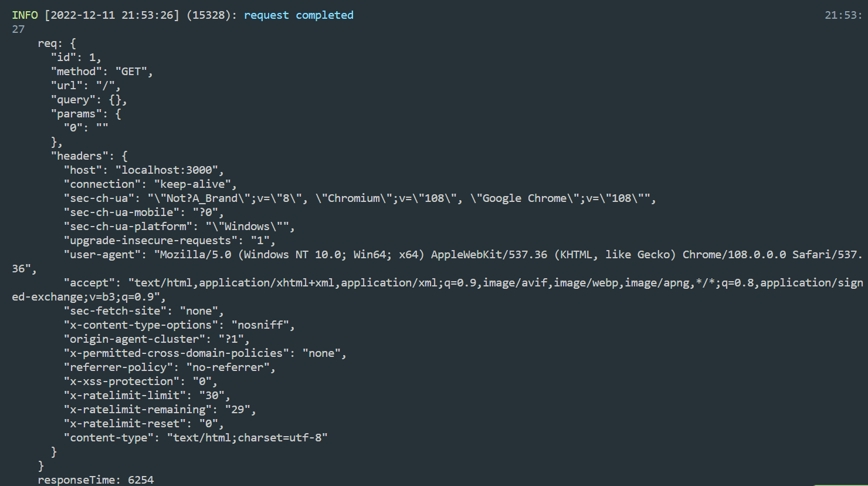Image resolution: width=868 pixels, height=486 pixels.
Task: Click the "user-agent" header key
Action: coord(102,255)
